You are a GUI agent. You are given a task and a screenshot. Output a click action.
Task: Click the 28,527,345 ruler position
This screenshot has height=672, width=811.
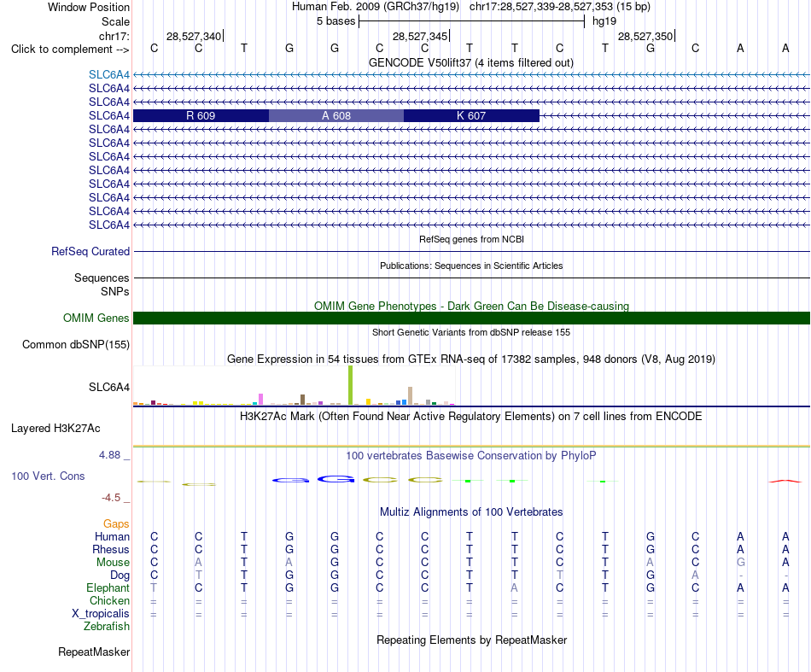pos(420,36)
